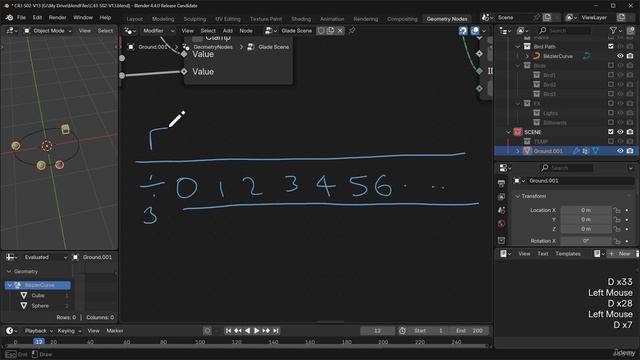Open the Playback dropdown in timeline
The height and width of the screenshot is (360, 640).
pyautogui.click(x=39, y=331)
